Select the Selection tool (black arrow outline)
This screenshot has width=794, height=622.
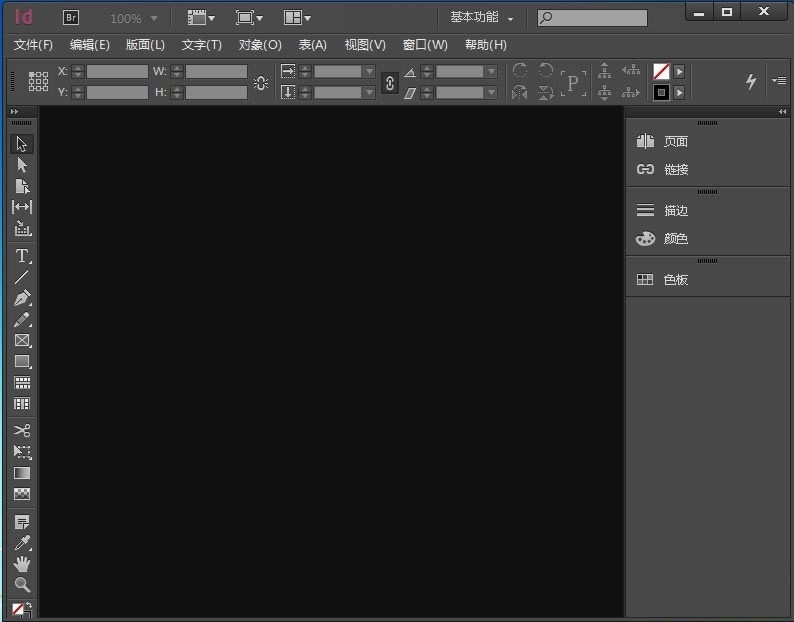click(22, 144)
